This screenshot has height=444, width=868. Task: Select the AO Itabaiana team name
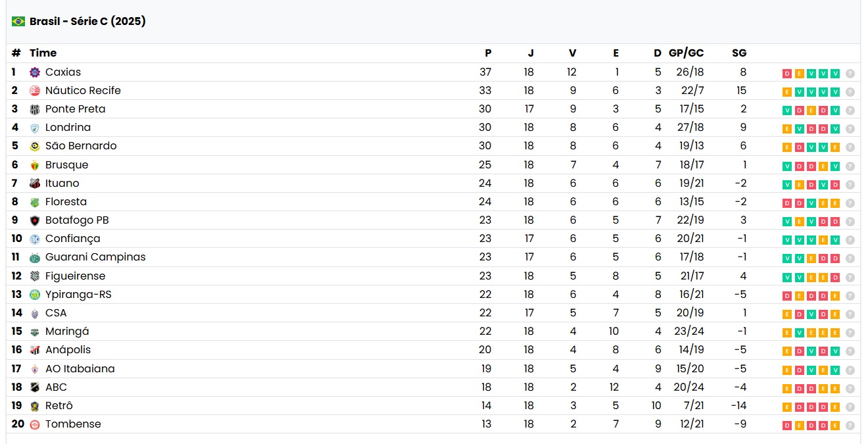(80, 369)
